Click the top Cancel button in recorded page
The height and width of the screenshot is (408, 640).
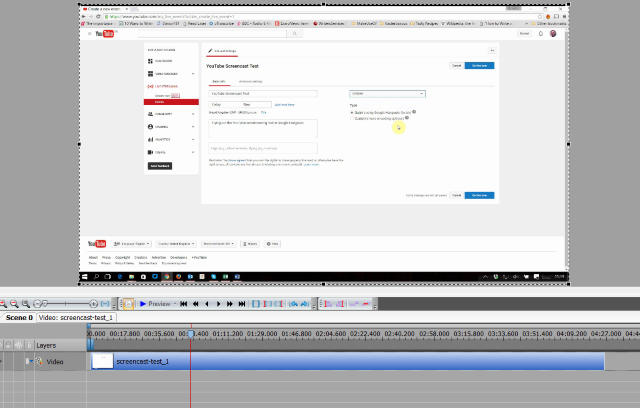[x=457, y=66]
